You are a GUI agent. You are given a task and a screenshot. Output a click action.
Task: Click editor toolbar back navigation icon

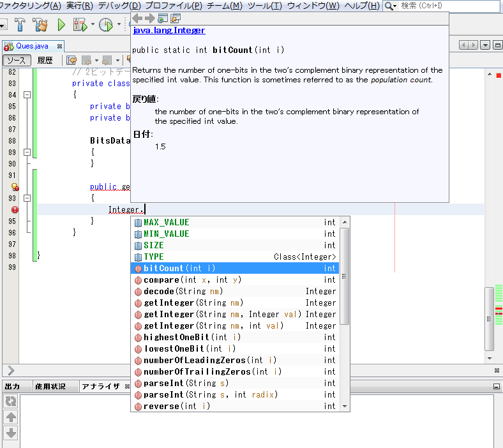[x=87, y=60]
